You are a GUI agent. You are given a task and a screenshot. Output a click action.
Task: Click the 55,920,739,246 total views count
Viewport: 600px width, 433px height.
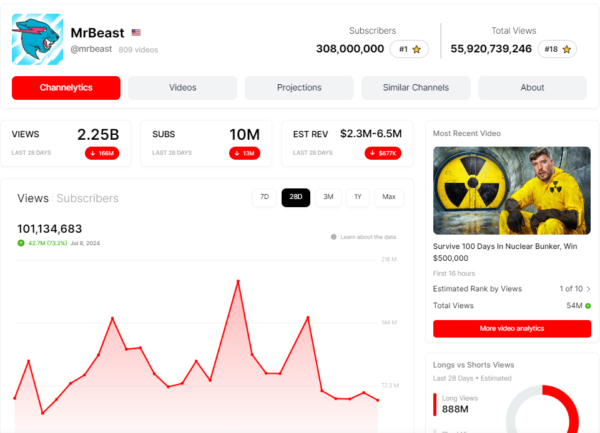tap(491, 49)
